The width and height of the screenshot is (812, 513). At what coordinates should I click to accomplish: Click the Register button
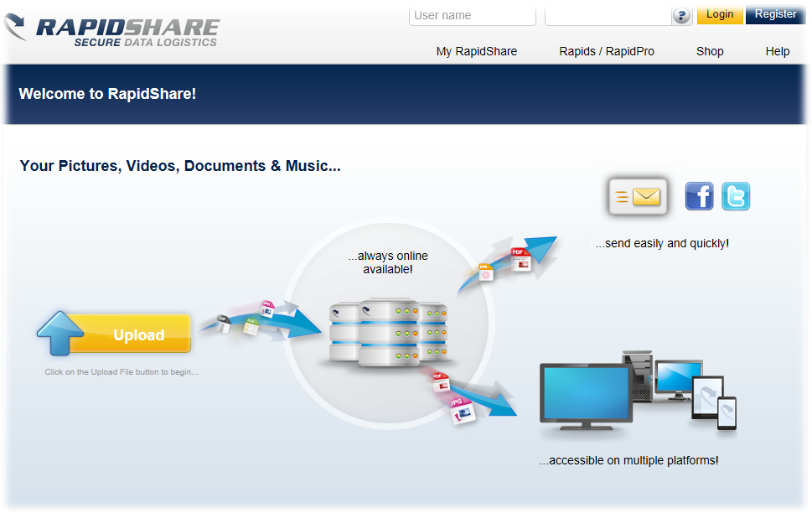point(775,14)
